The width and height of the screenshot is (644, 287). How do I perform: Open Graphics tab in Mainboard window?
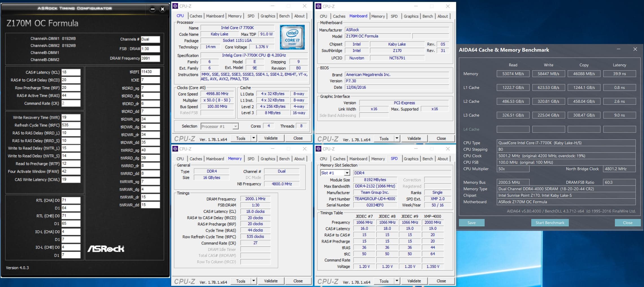411,16
